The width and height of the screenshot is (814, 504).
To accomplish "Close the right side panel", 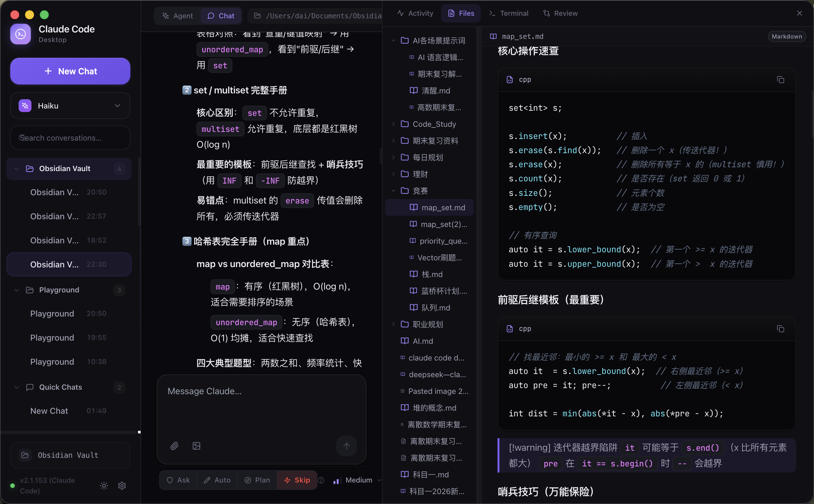I will point(799,13).
